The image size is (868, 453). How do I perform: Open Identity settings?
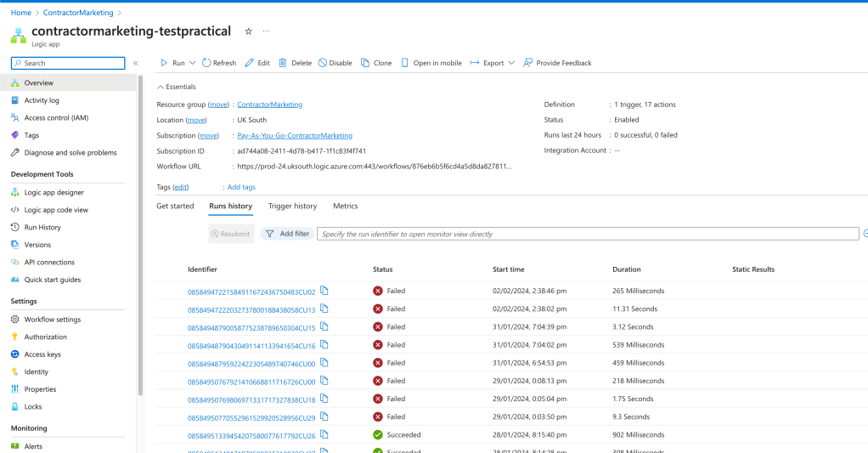[x=36, y=372]
